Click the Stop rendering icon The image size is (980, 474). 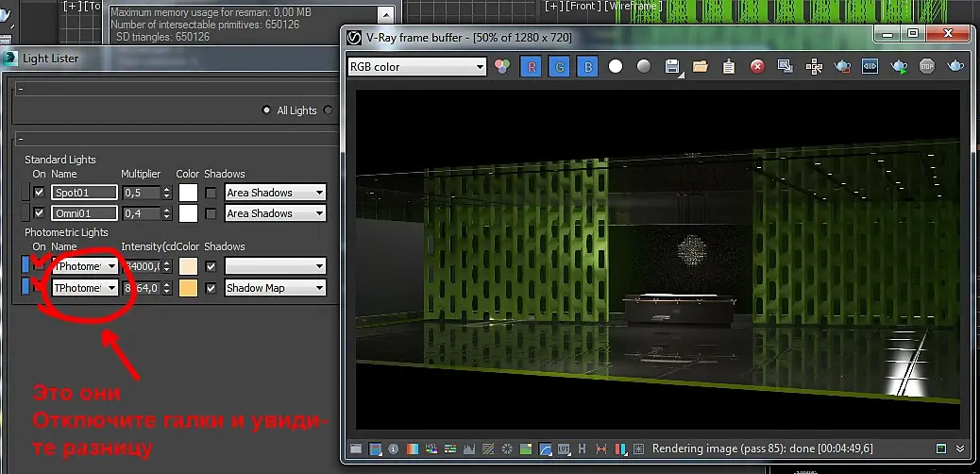tap(927, 67)
